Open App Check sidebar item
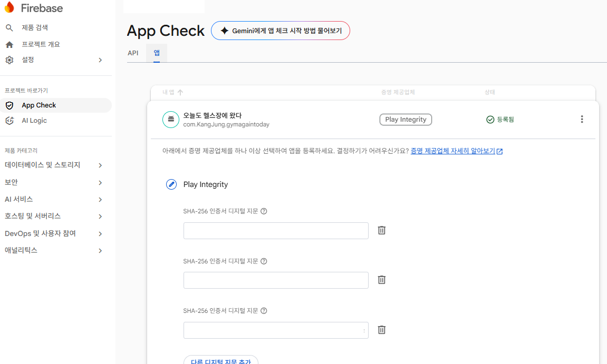This screenshot has width=607, height=364. click(56, 105)
